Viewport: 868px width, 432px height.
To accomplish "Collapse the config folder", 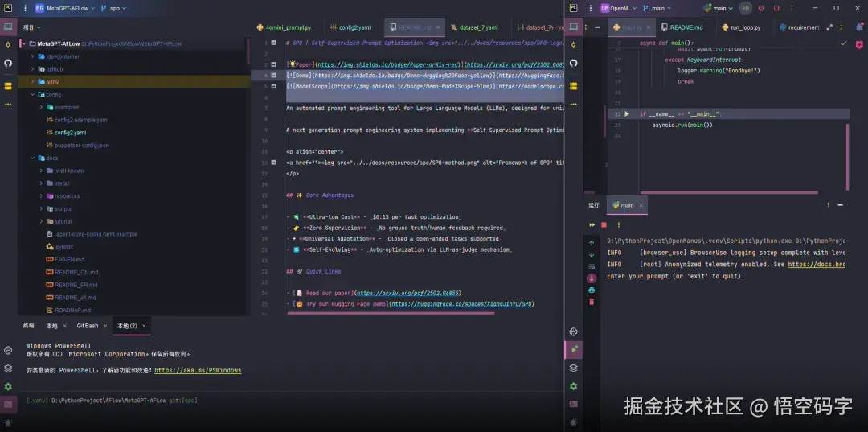I will pyautogui.click(x=33, y=95).
